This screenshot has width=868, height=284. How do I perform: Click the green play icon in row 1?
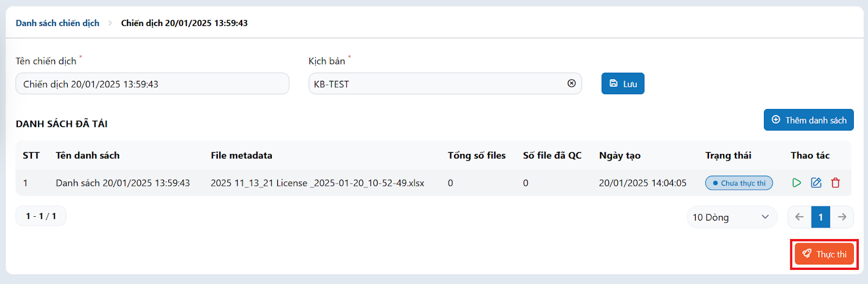[796, 183]
